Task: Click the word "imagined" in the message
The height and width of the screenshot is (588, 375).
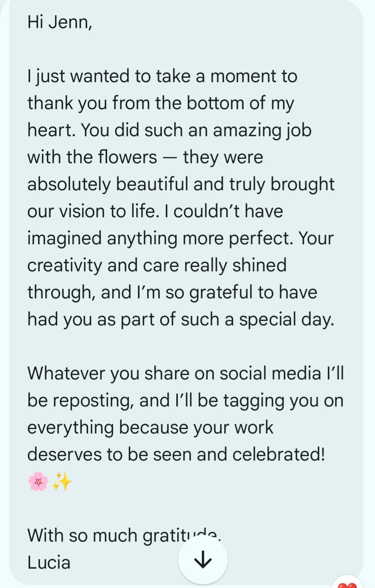Action: pos(65,238)
